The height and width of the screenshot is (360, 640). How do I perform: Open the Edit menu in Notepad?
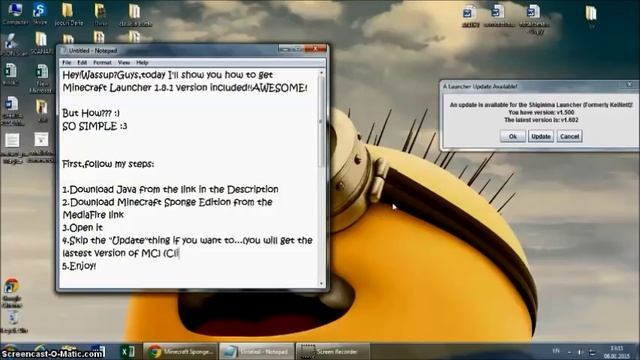pos(82,62)
